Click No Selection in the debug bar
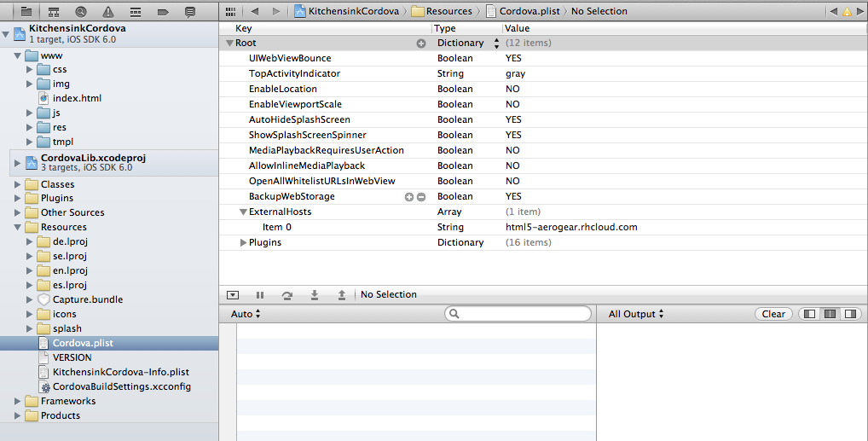 [389, 295]
